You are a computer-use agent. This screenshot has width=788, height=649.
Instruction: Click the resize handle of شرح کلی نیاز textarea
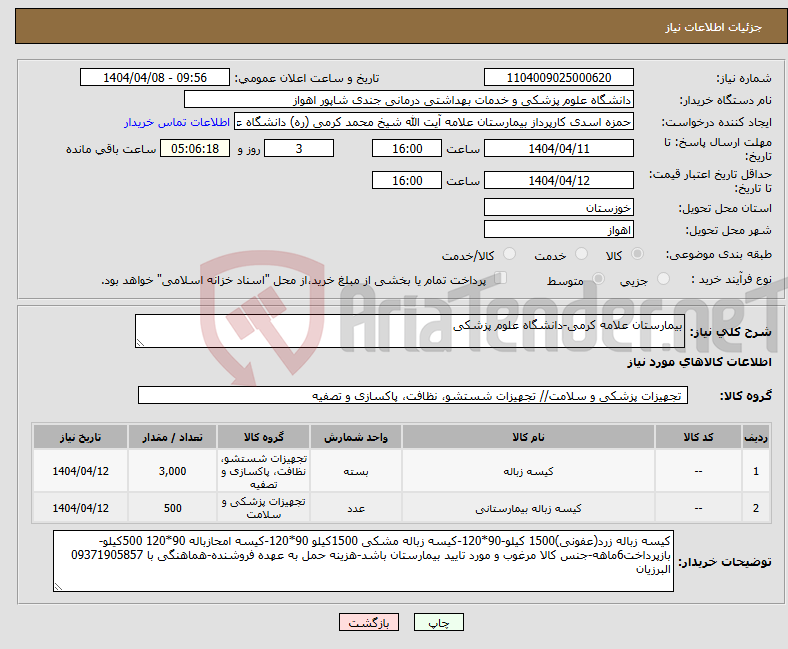140,343
